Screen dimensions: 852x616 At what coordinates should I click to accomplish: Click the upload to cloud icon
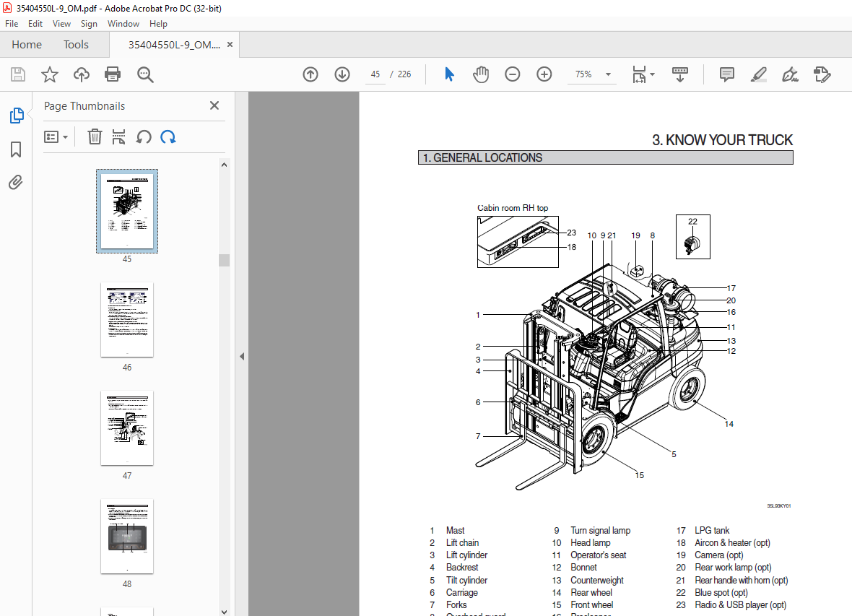[82, 74]
